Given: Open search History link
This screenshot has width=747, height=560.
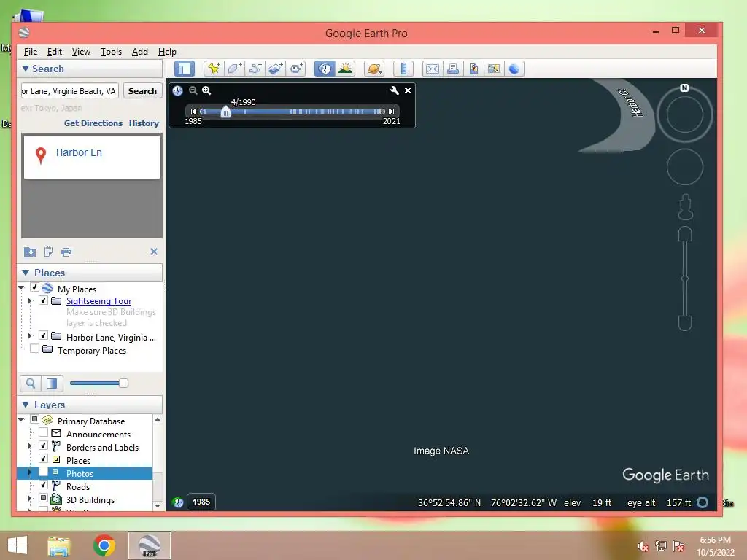Looking at the screenshot, I should click(144, 123).
